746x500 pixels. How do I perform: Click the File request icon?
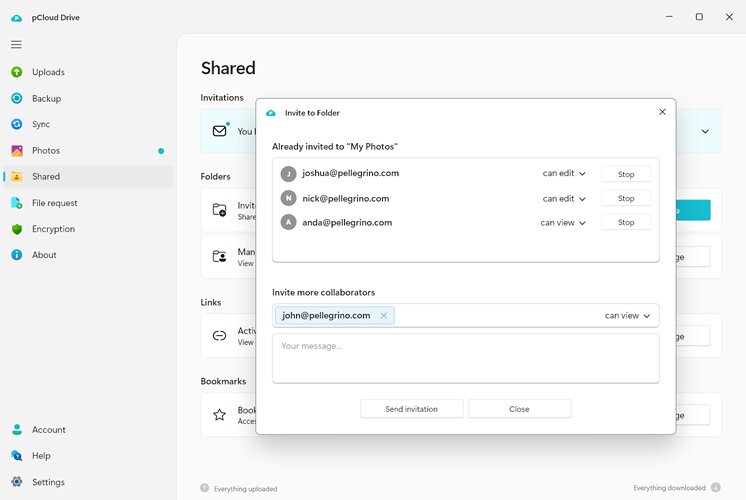click(x=17, y=203)
